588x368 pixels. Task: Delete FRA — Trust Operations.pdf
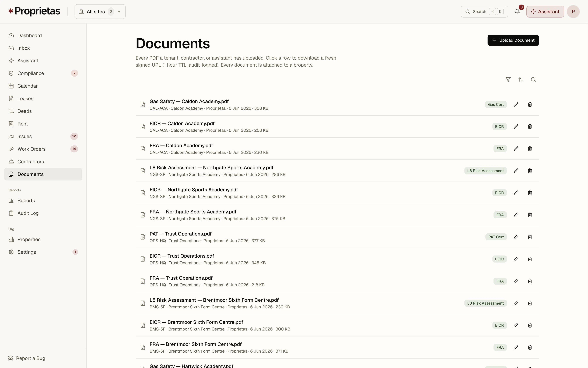[x=530, y=281]
